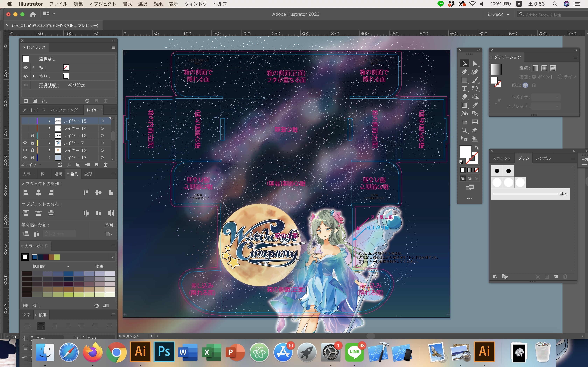Screen dimensions: 588x367
Task: Select the Eyedropper tool
Action: (475, 105)
